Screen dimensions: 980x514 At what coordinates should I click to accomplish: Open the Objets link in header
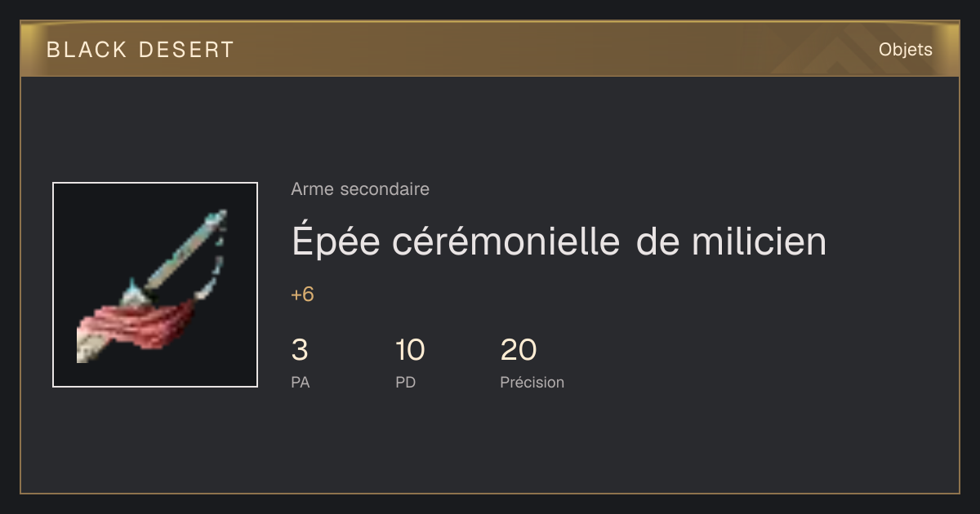click(905, 50)
